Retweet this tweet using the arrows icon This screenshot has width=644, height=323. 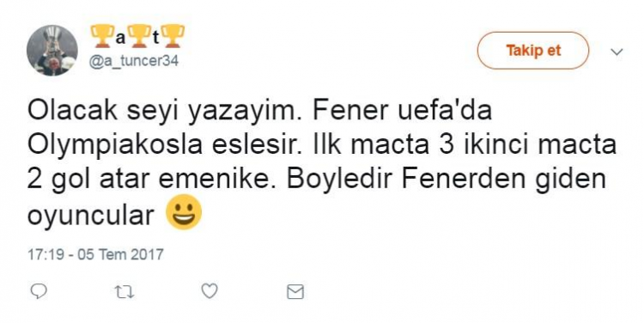click(124, 292)
